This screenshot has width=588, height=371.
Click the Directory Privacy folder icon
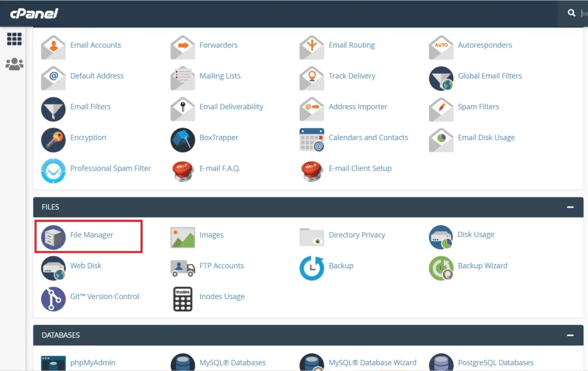312,237
